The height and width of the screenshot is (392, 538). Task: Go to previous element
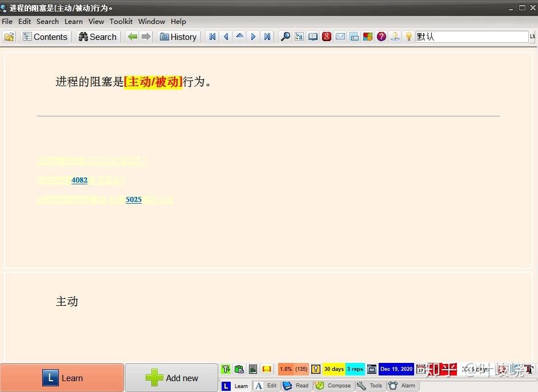click(226, 37)
